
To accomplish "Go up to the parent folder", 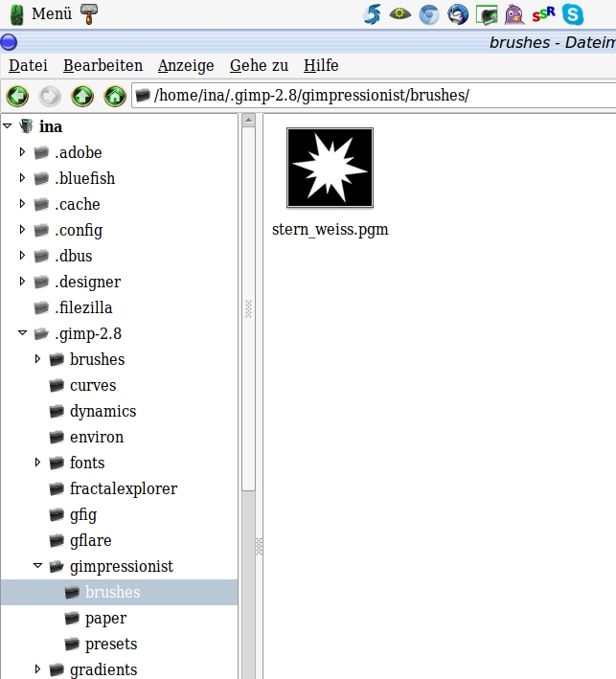I will pos(82,96).
